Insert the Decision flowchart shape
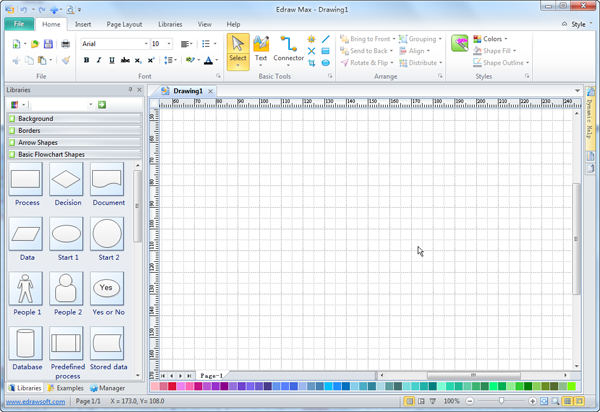 point(66,184)
